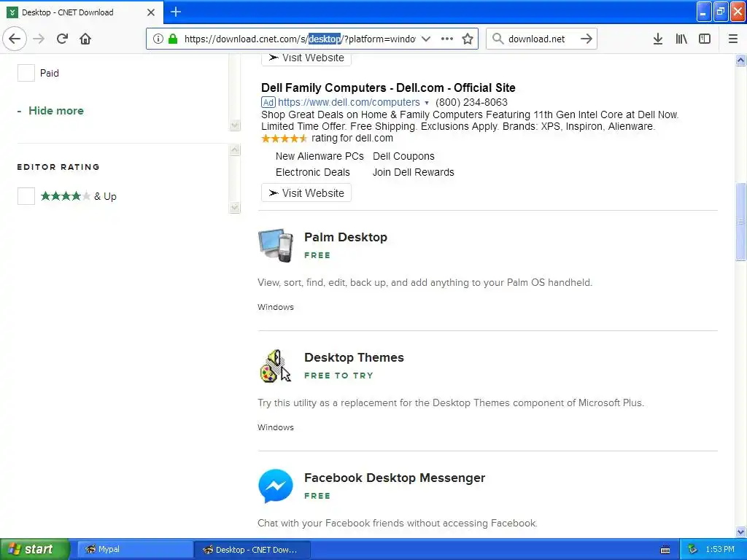Select Desktop - CNET Dow... taskbar button
747x560 pixels.
pos(252,550)
